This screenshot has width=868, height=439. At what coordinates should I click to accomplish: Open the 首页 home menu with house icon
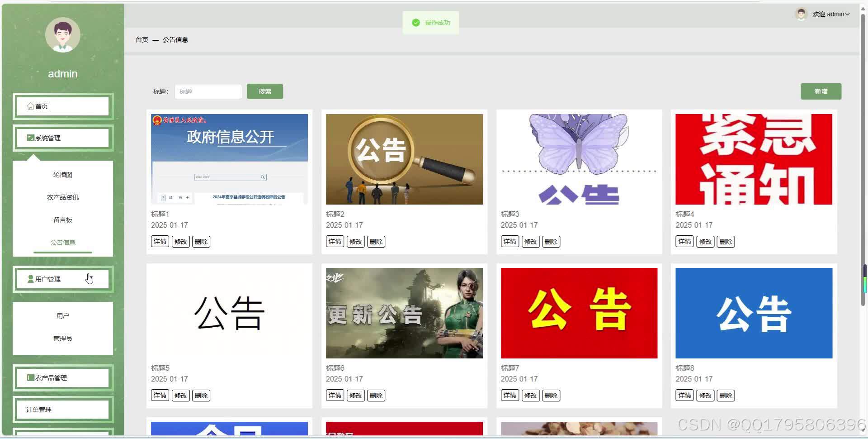pyautogui.click(x=31, y=106)
